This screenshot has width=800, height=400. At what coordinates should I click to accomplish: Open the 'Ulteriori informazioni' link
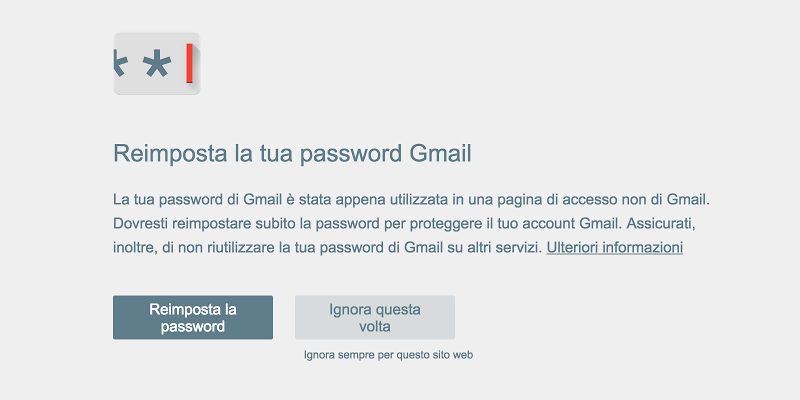tap(615, 248)
